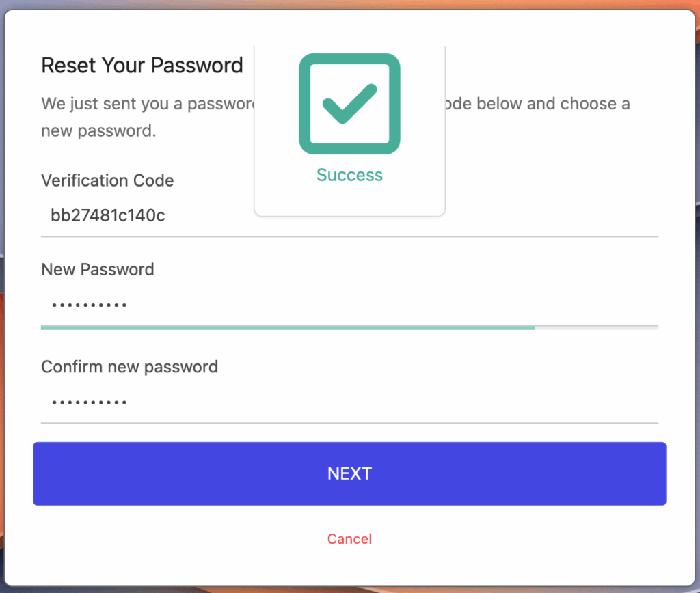This screenshot has height=593, width=700.
Task: Click the Reset Your Password heading
Action: (142, 66)
